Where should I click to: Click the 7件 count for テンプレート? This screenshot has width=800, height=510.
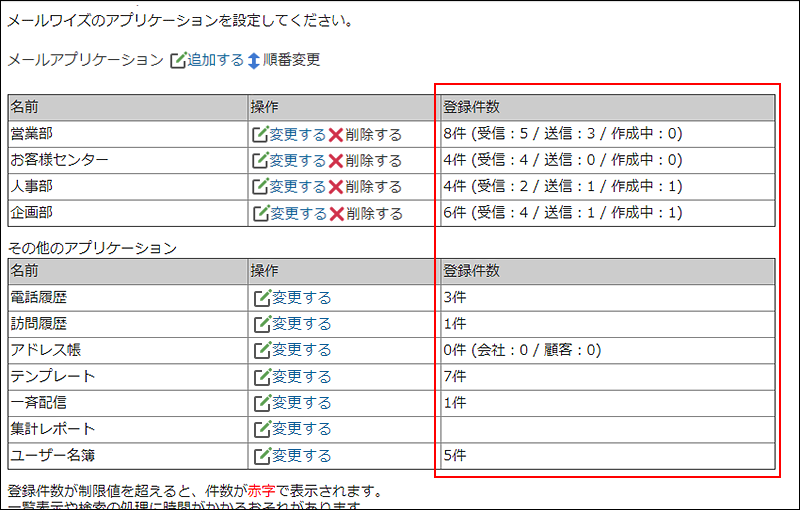[455, 376]
